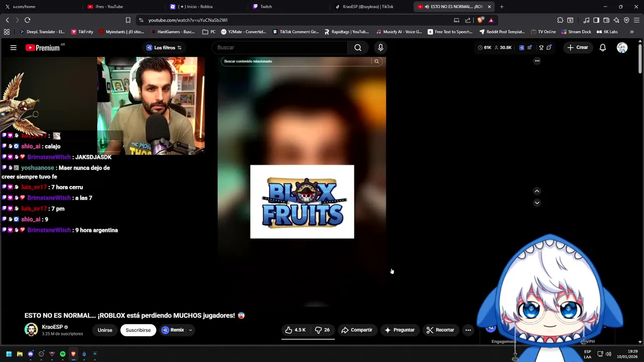
Task: Expand Remix dropdown arrow
Action: 190,330
